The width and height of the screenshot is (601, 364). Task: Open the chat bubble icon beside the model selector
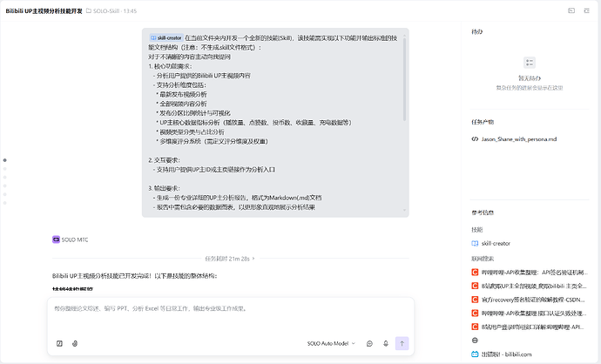(x=369, y=343)
